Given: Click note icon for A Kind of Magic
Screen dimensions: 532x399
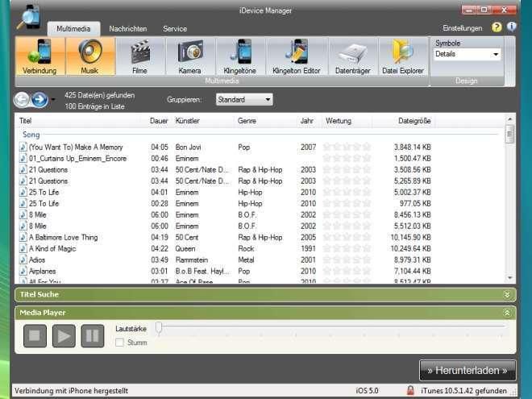Looking at the screenshot, I should (x=23, y=249).
